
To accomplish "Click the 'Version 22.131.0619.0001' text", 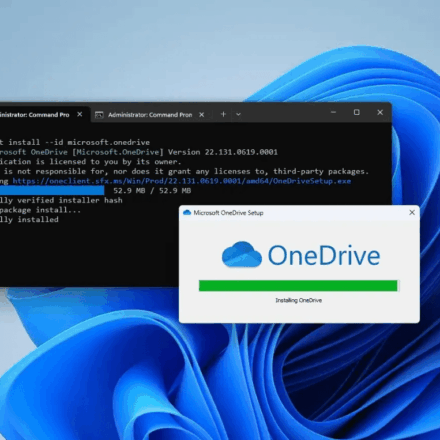I will click(223, 152).
